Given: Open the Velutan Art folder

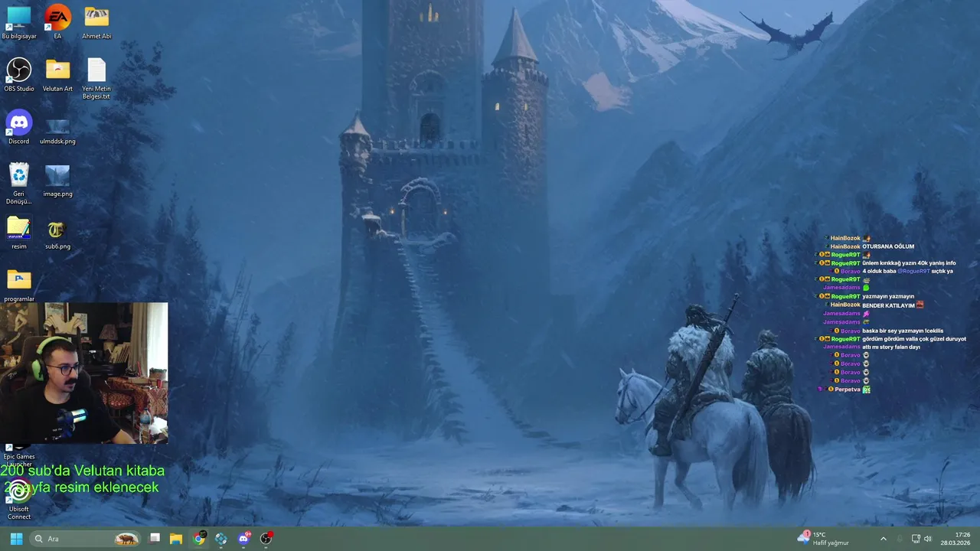Looking at the screenshot, I should tap(57, 75).
